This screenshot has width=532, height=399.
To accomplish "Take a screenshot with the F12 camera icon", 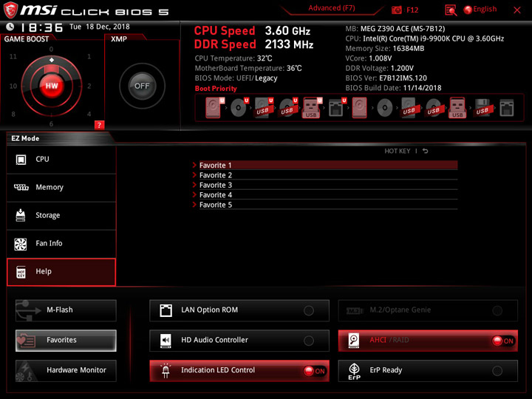I will pos(396,10).
